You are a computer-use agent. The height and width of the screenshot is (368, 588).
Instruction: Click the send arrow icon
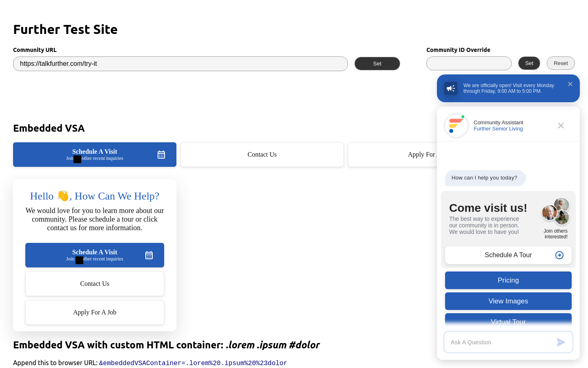(561, 342)
